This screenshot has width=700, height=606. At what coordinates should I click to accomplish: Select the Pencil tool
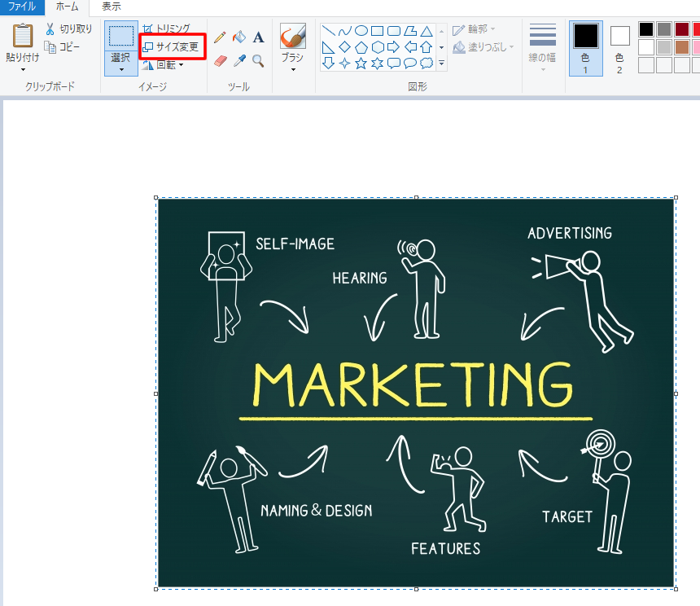pos(220,37)
